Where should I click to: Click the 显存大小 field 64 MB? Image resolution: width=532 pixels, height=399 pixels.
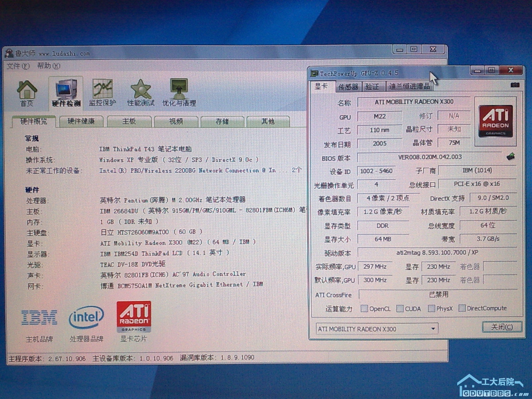click(383, 239)
